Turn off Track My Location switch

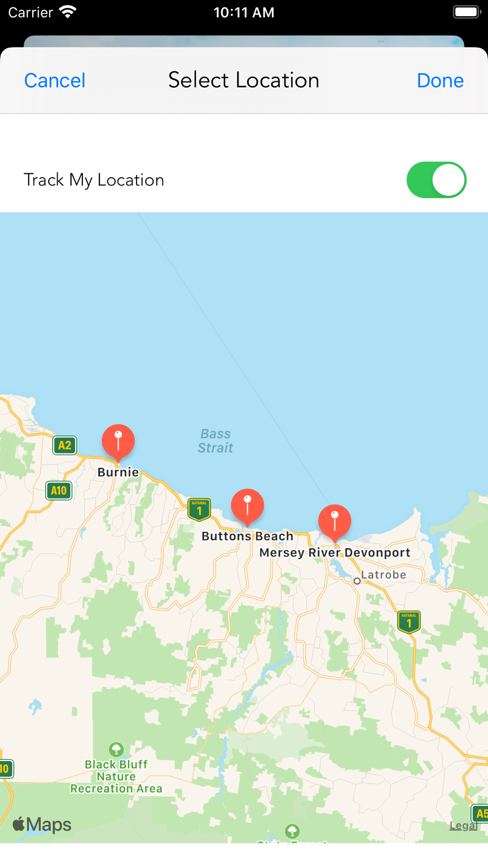click(437, 180)
